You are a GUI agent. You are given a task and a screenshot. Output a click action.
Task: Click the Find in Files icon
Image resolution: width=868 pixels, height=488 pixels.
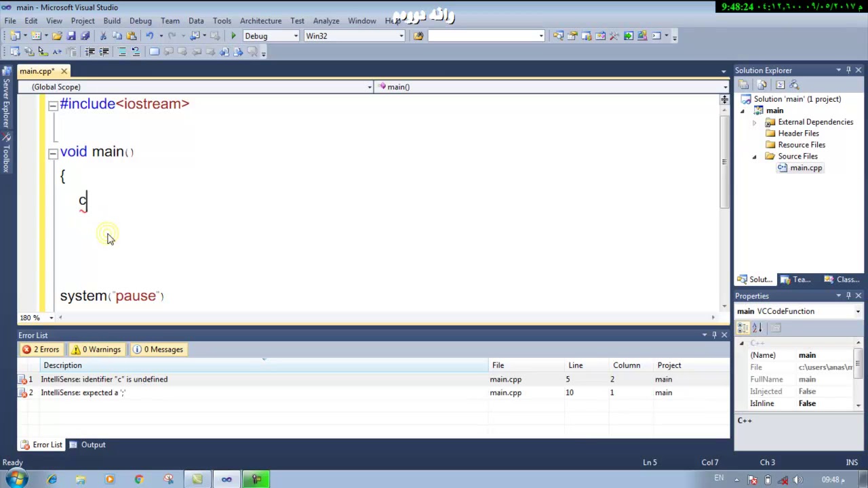418,36
